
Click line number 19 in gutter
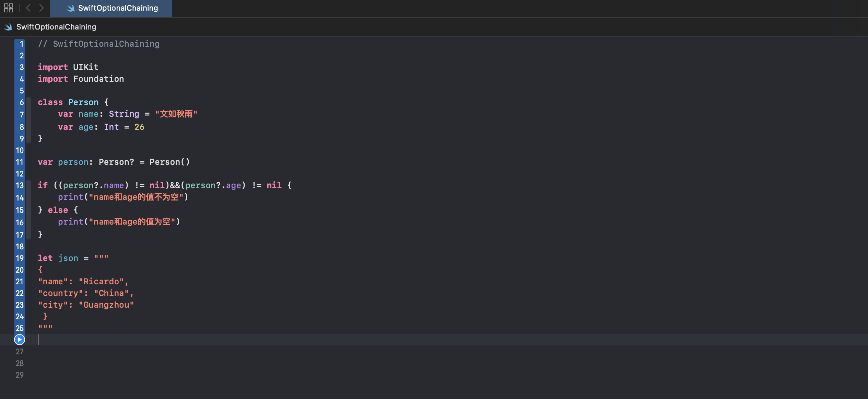pyautogui.click(x=20, y=258)
